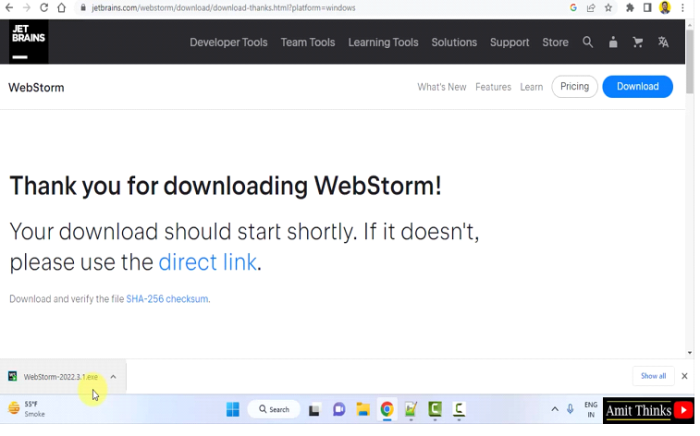Expand the WebStorm download options chevron

pyautogui.click(x=113, y=377)
